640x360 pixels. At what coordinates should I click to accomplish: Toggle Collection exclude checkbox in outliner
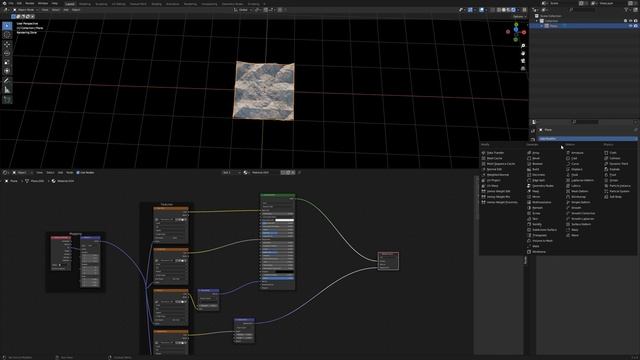[x=625, y=21]
